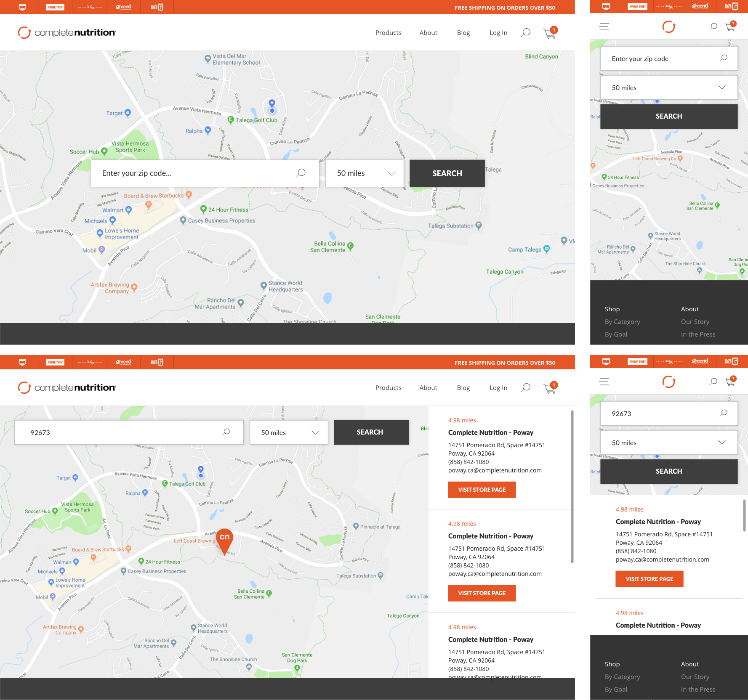Screen dimensions: 748x700
Task: Click the Vista Del Mar Elementary School marker
Action: [208, 59]
